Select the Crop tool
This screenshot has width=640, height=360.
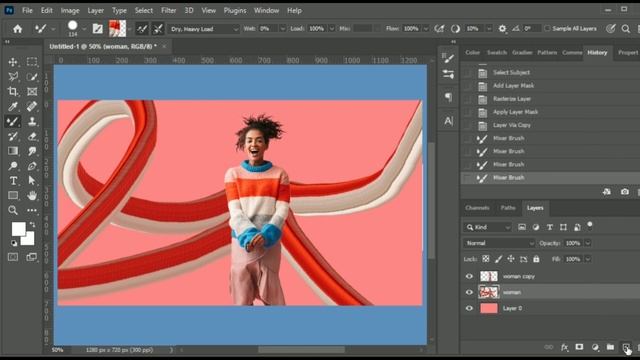point(13,91)
